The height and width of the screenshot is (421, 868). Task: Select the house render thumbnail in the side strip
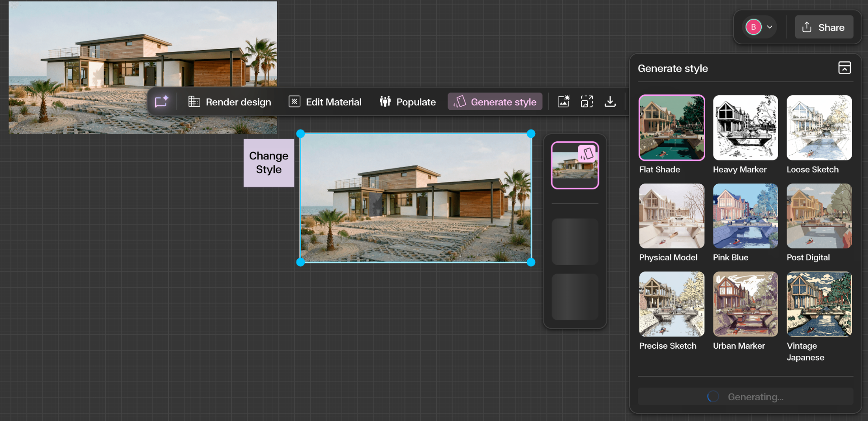575,165
